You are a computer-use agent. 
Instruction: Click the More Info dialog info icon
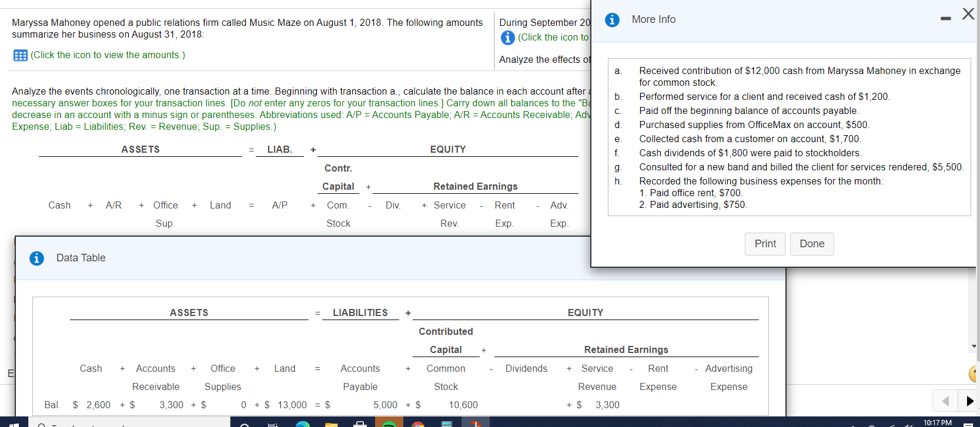[612, 19]
